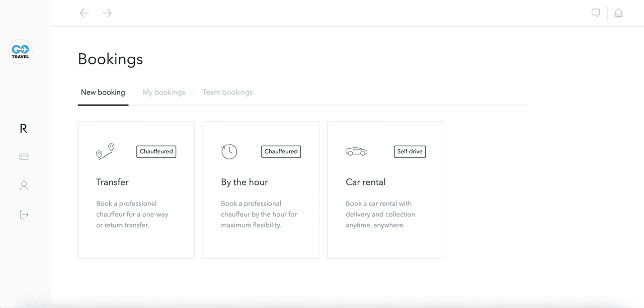Screen dimensions: 644x308
Task: Click the Go Travel logo
Action: [21, 51]
